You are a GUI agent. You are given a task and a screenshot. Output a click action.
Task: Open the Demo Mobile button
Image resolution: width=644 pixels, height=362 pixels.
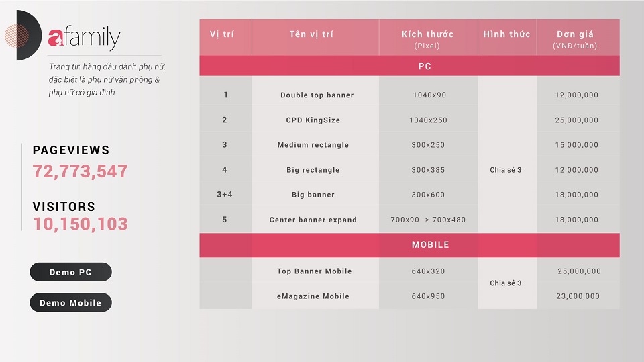coord(70,303)
